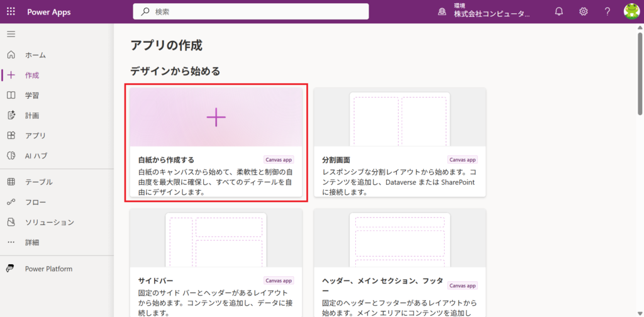The image size is (644, 317).
Task: Open ソリューション in the sidebar
Action: pyautogui.click(x=49, y=222)
